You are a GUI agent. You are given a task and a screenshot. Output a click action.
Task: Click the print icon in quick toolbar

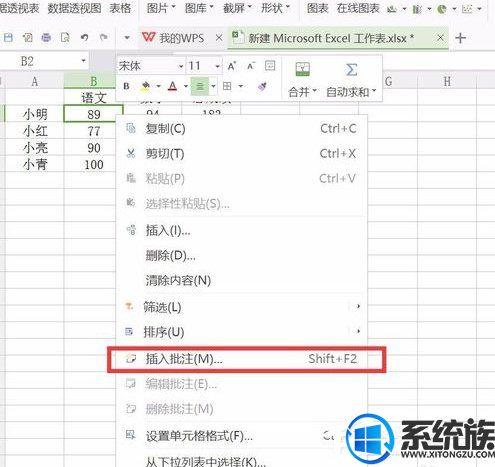46,38
